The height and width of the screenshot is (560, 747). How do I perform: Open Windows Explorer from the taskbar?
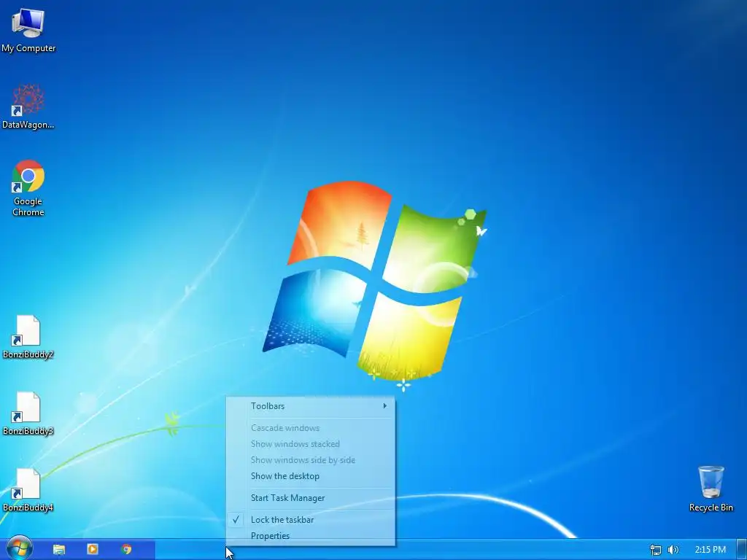(59, 550)
